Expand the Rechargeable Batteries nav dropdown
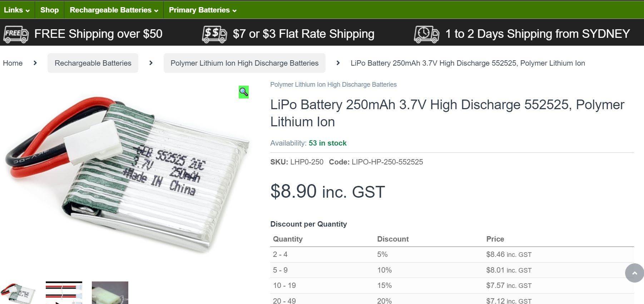Screen dimensions: 644x304 point(114,10)
